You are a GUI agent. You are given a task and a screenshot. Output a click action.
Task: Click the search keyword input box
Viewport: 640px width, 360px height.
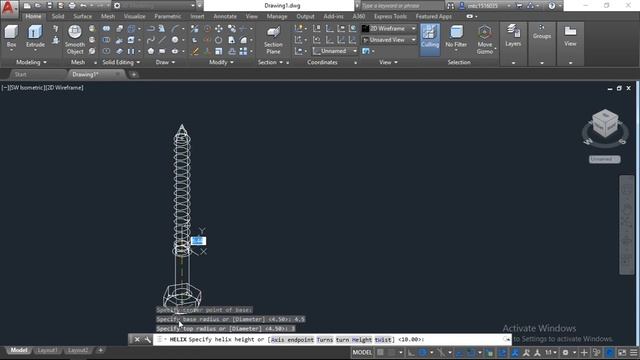[402, 6]
